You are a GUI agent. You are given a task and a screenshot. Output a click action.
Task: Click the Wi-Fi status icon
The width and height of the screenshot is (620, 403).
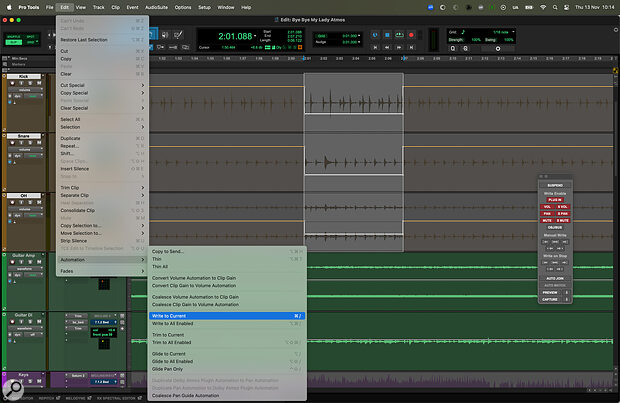coord(543,7)
